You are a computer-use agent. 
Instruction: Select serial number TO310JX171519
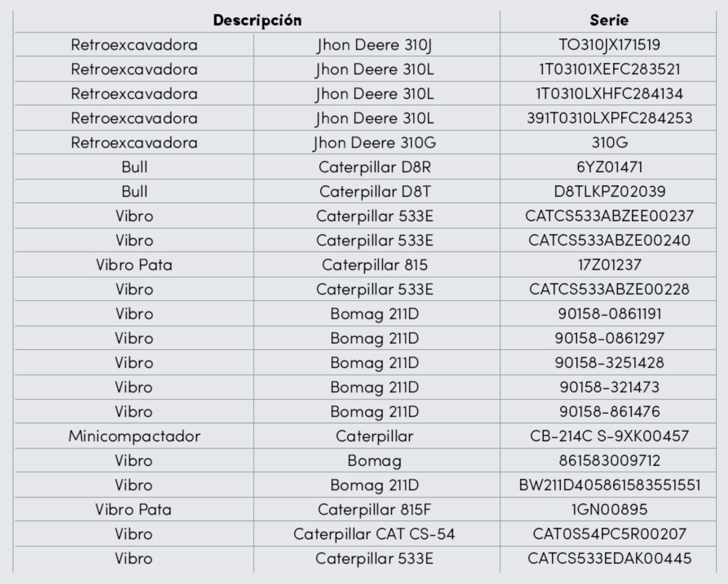click(609, 45)
